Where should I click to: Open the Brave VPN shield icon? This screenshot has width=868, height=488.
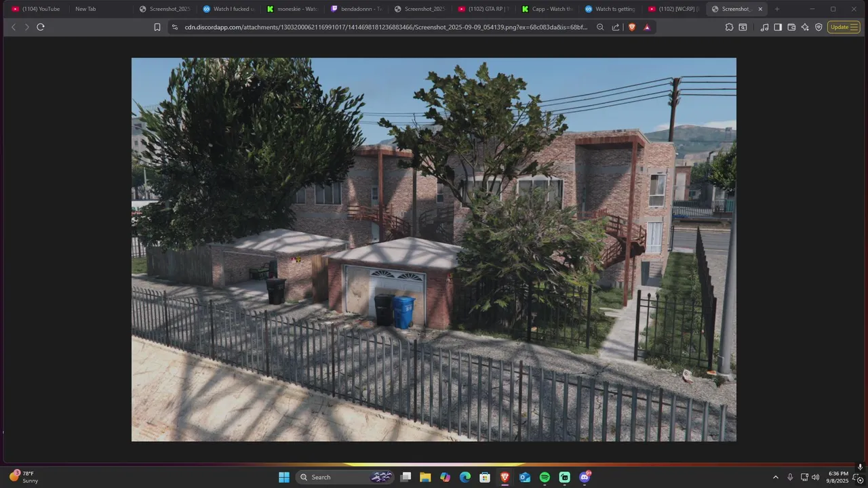(818, 27)
